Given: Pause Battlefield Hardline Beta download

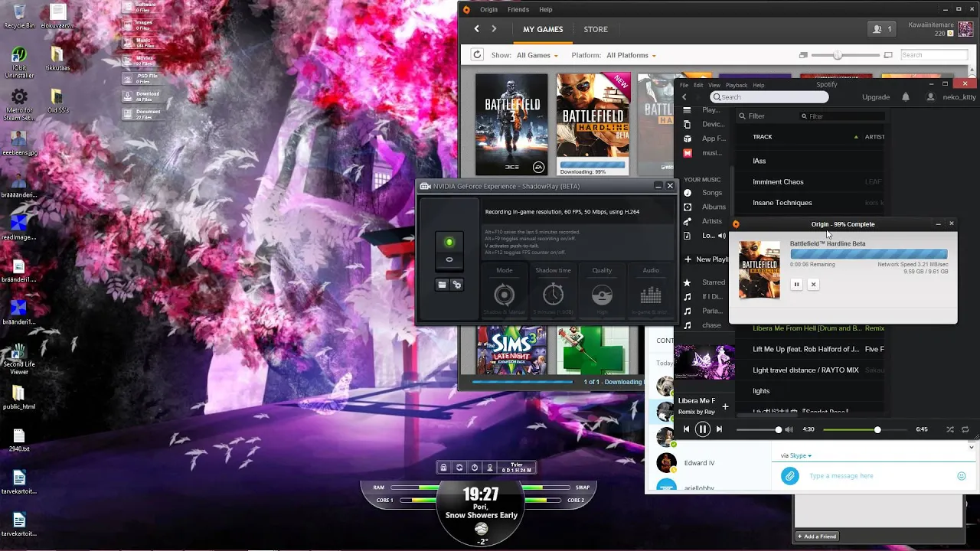Looking at the screenshot, I should click(796, 285).
